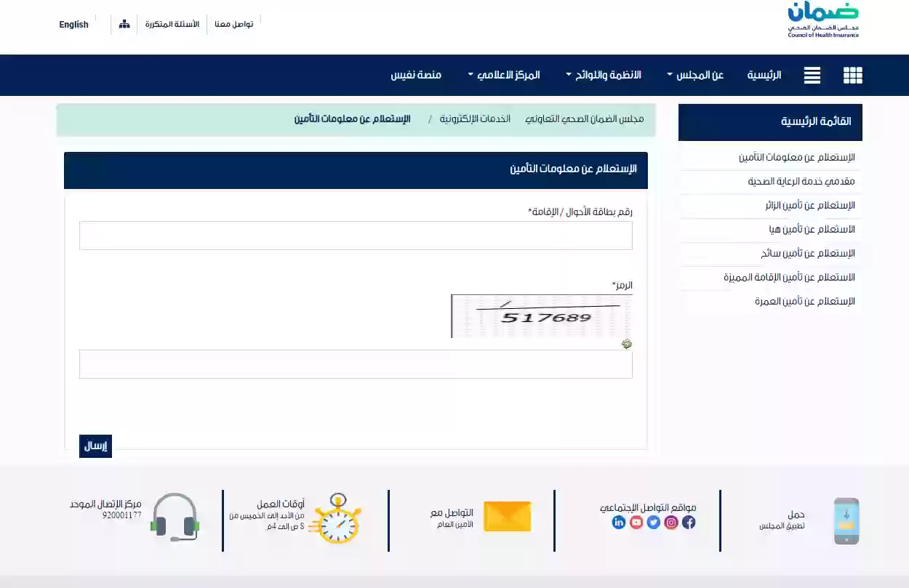Expand the عن المجلس dropdown menu
Viewport: 909px width, 588px height.
698,73
